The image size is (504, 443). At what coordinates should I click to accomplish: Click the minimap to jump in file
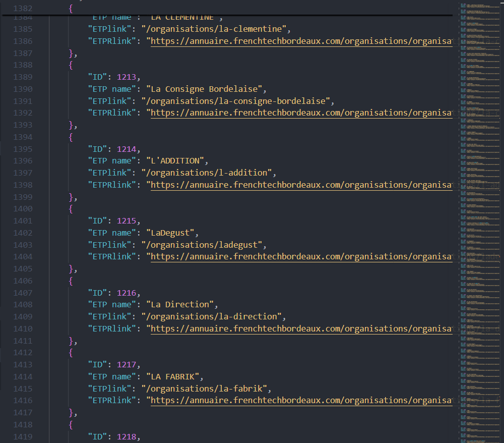coord(479,222)
